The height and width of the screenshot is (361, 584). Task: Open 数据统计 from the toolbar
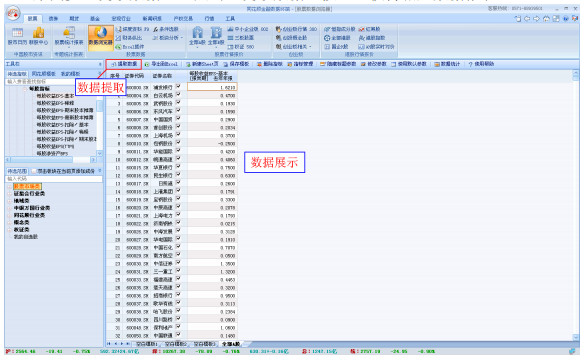pyautogui.click(x=447, y=64)
